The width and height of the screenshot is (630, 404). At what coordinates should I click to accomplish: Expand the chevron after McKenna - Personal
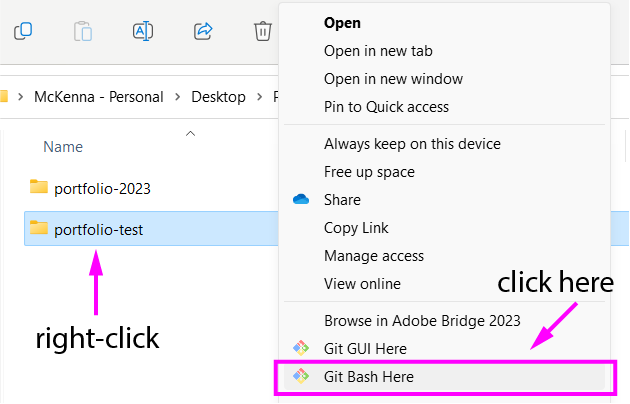178,97
